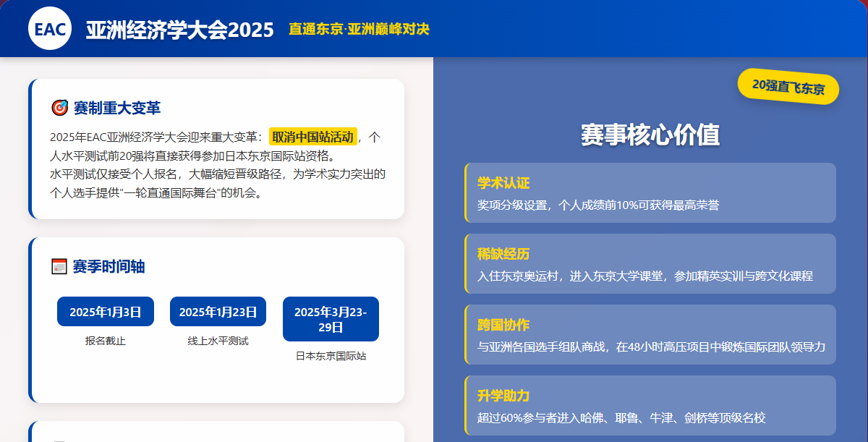Image resolution: width=868 pixels, height=442 pixels.
Task: Click the 升学助力 card title
Action: (503, 396)
